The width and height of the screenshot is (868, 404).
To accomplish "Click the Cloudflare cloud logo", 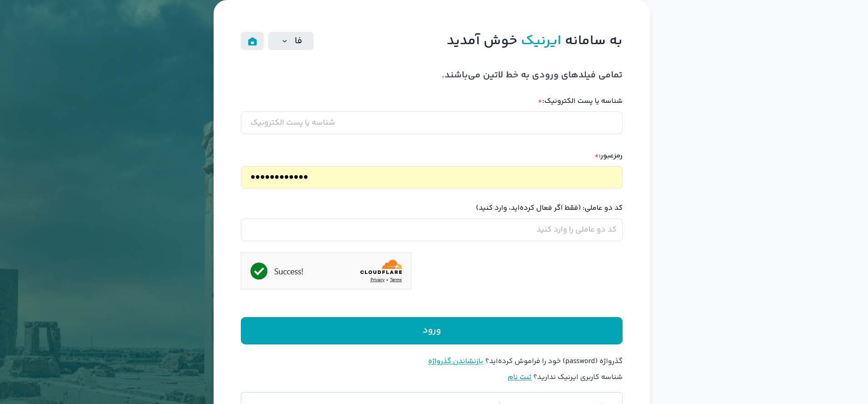I will [391, 265].
